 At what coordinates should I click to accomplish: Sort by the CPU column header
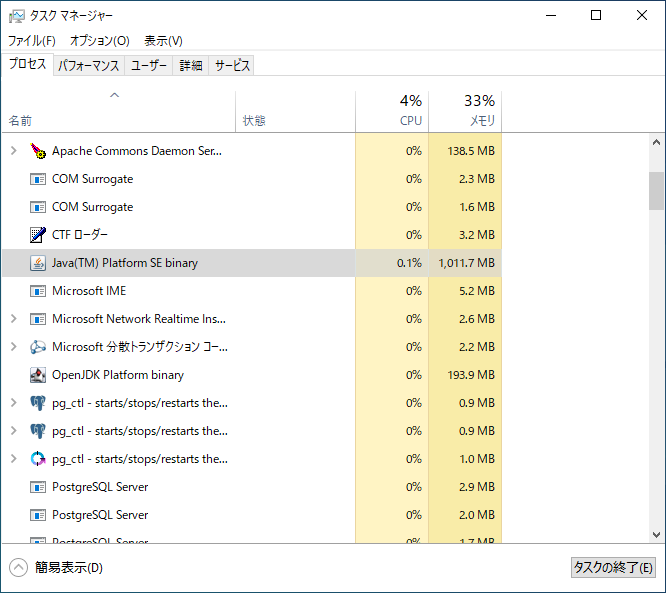click(x=392, y=111)
